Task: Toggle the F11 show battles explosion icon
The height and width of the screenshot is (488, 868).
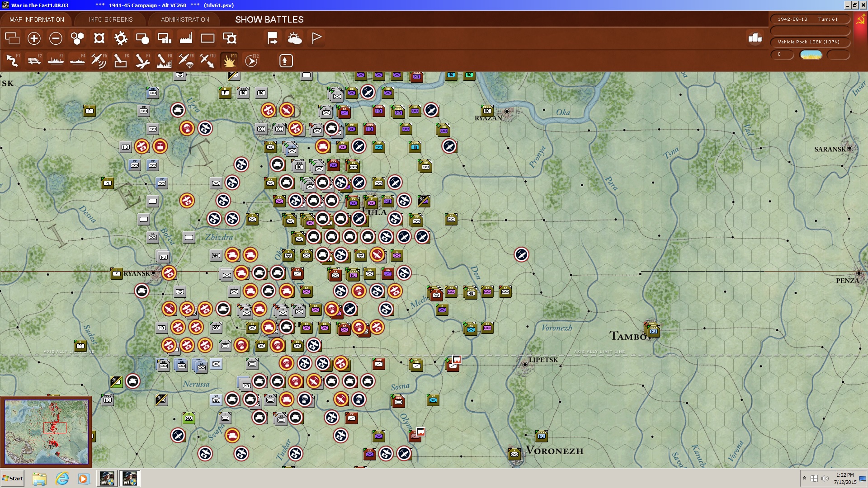Action: pos(229,61)
